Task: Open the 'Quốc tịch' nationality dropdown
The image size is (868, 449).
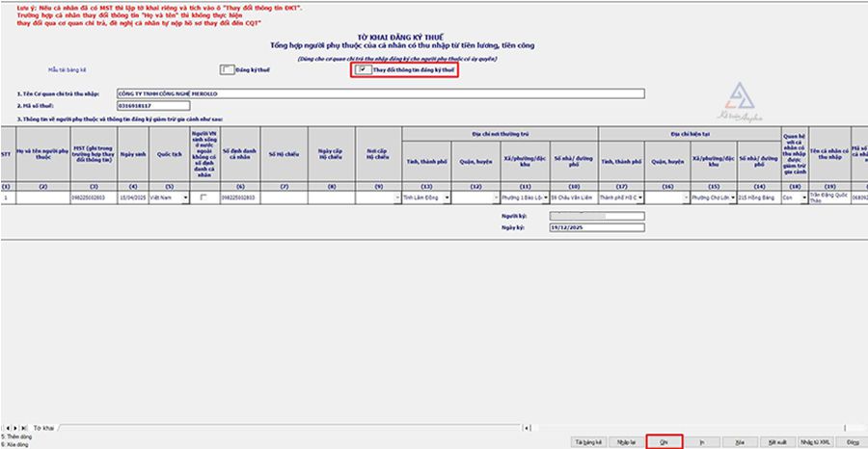Action: [184, 197]
